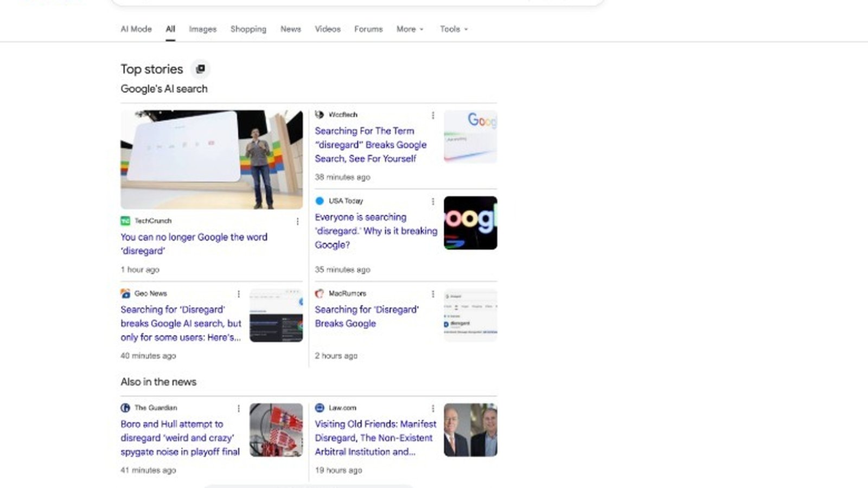Click The Guardian source icon
This screenshot has width=868, height=488.
pyautogui.click(x=125, y=408)
